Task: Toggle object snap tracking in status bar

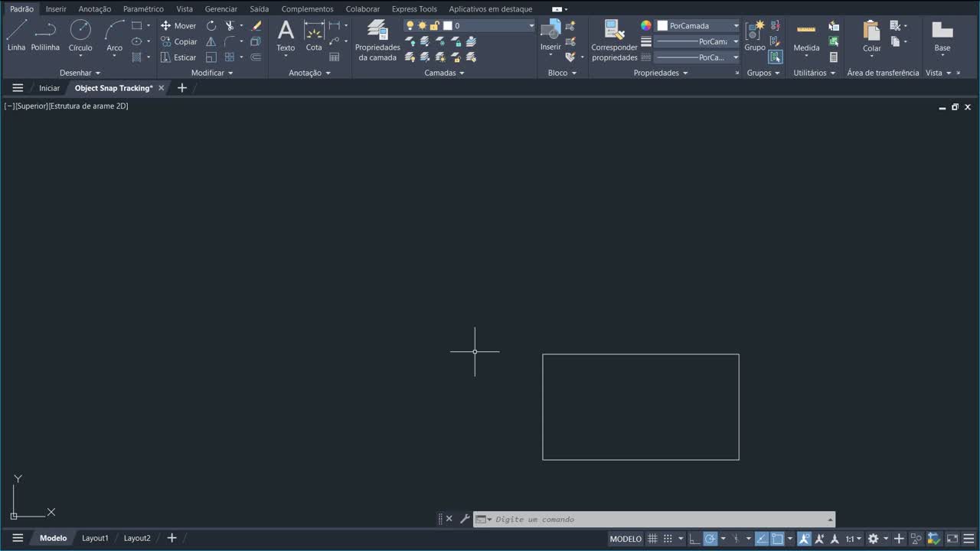Action: [762, 539]
